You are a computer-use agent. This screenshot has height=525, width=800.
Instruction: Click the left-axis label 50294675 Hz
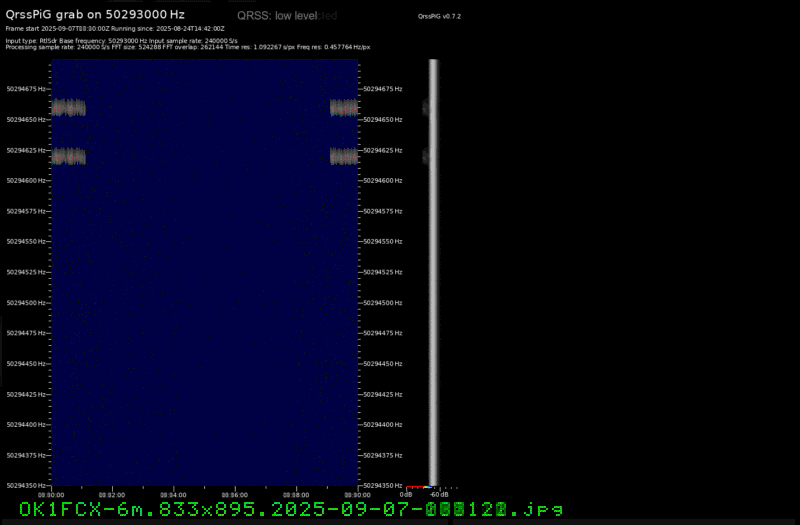point(26,89)
